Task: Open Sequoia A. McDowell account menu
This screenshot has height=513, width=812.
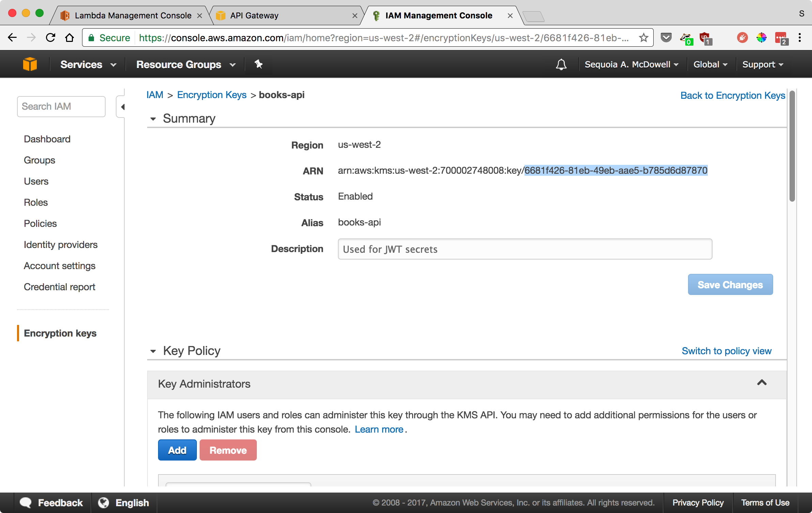Action: point(631,64)
